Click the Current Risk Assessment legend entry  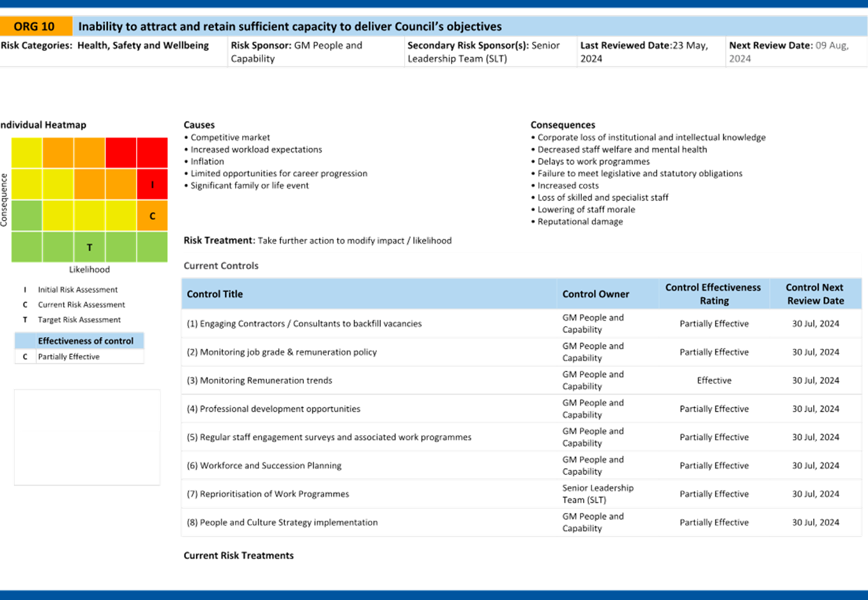coord(81,304)
